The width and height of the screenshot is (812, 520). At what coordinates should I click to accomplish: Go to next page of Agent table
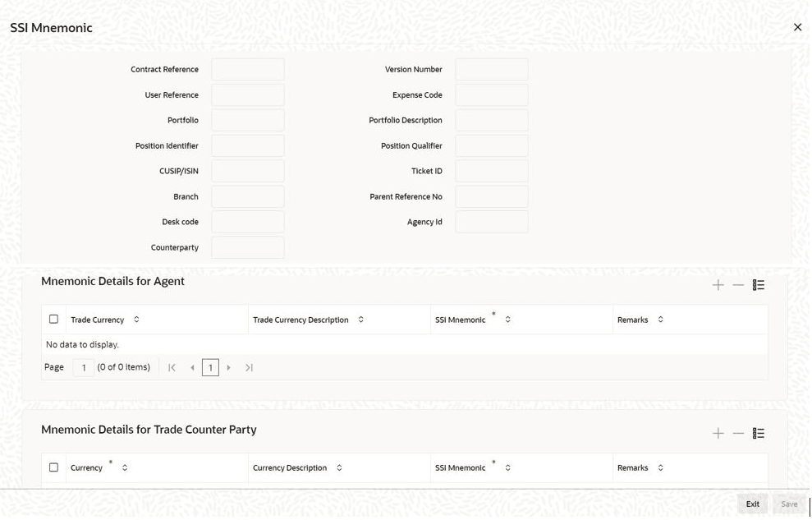[228, 367]
